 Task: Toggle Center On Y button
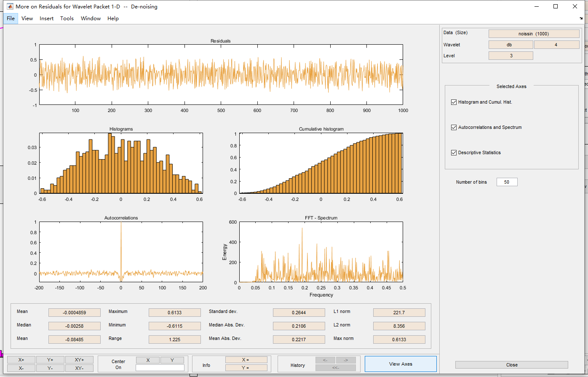(x=172, y=360)
